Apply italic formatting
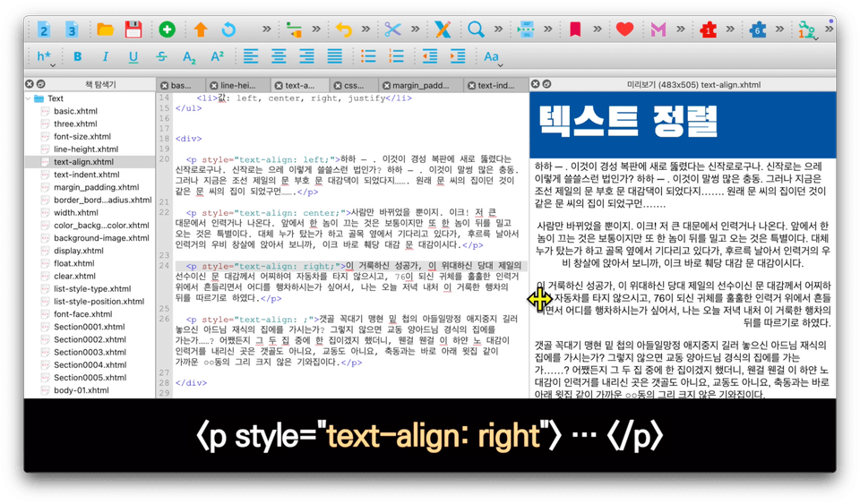Screen dimensions: 860x504 pyautogui.click(x=106, y=56)
